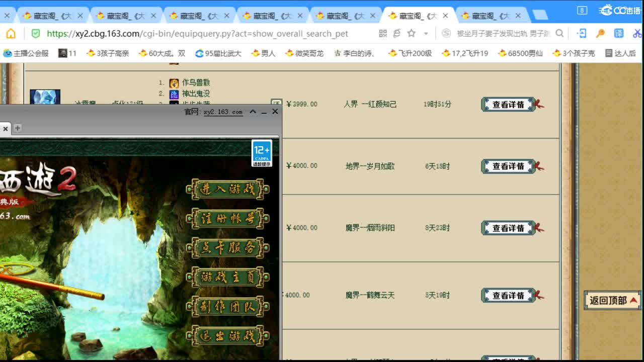Viewport: 644px width, 362px height.
Task: Open the 飞升200级 bookmark
Action: (410, 53)
